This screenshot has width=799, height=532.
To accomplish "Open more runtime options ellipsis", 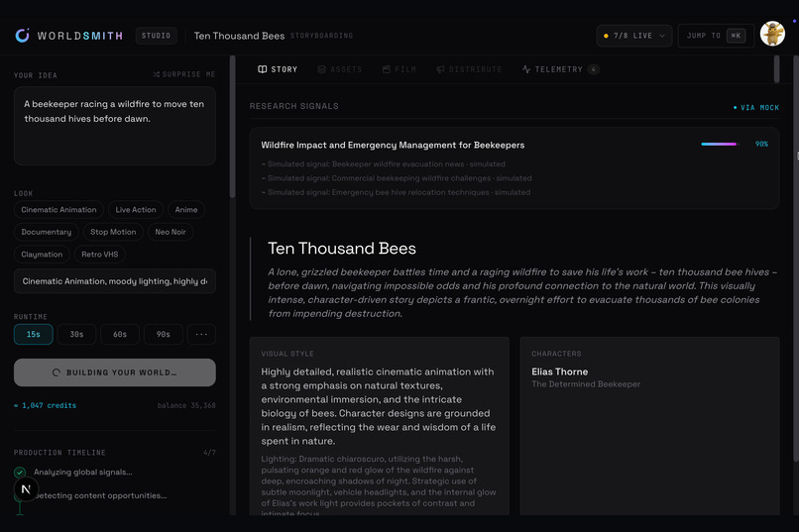I will (x=201, y=335).
